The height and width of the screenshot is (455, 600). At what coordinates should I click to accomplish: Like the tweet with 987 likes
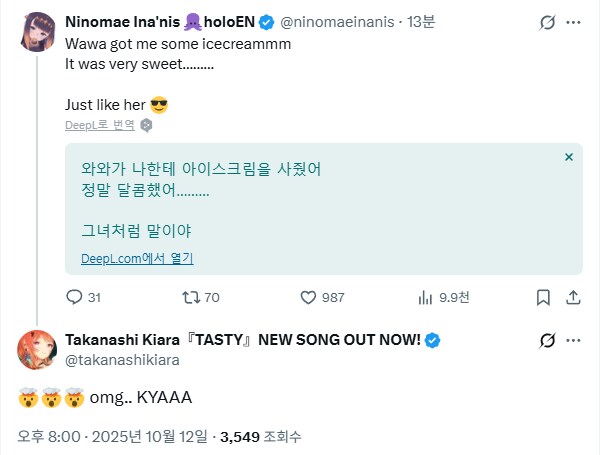pyautogui.click(x=309, y=297)
